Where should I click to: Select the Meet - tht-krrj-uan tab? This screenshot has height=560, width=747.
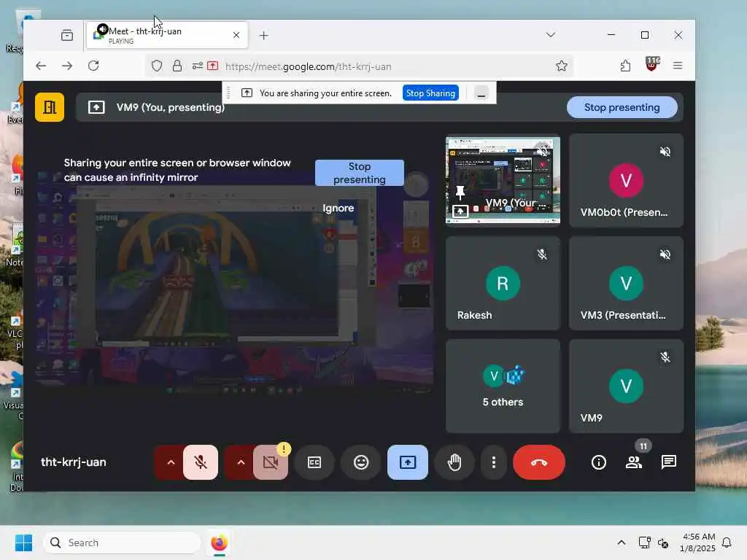167,35
